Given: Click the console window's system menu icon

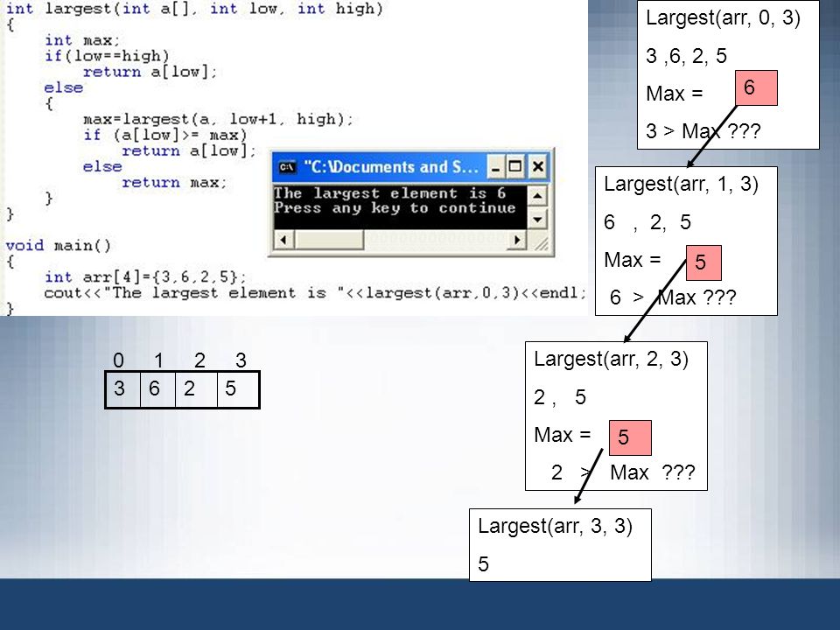Looking at the screenshot, I should [x=287, y=167].
